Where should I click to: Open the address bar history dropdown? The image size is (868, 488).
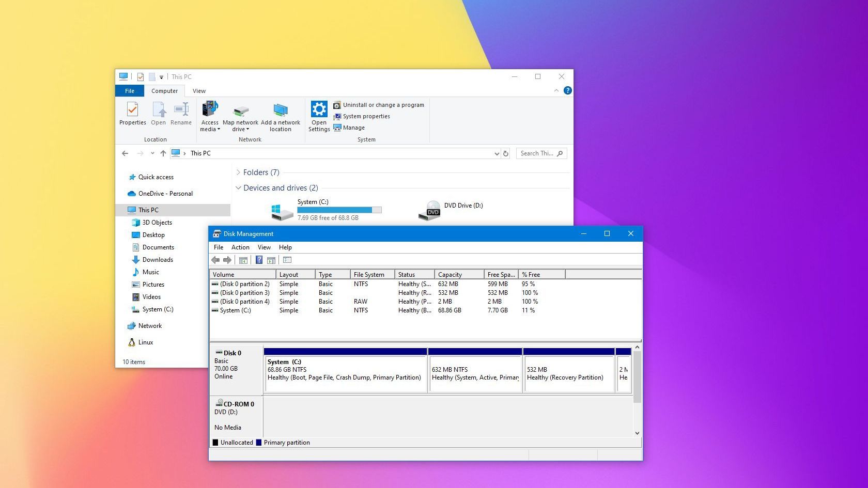(x=497, y=153)
